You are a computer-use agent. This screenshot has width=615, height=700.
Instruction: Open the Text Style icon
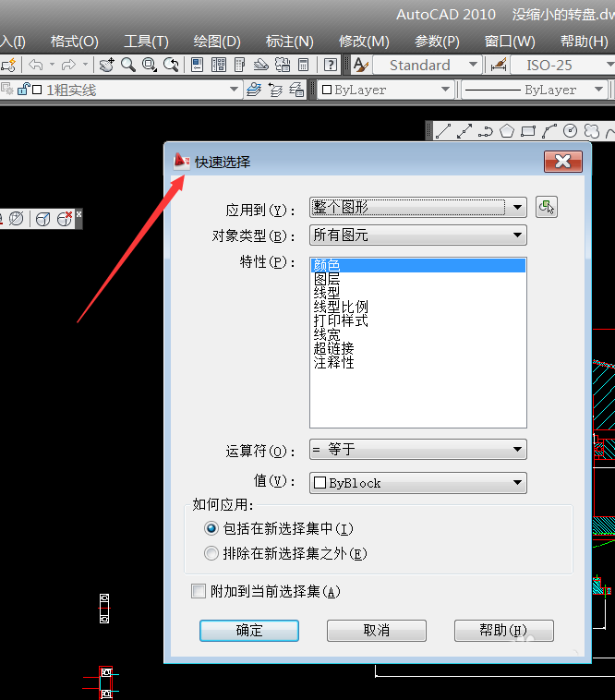tap(361, 66)
